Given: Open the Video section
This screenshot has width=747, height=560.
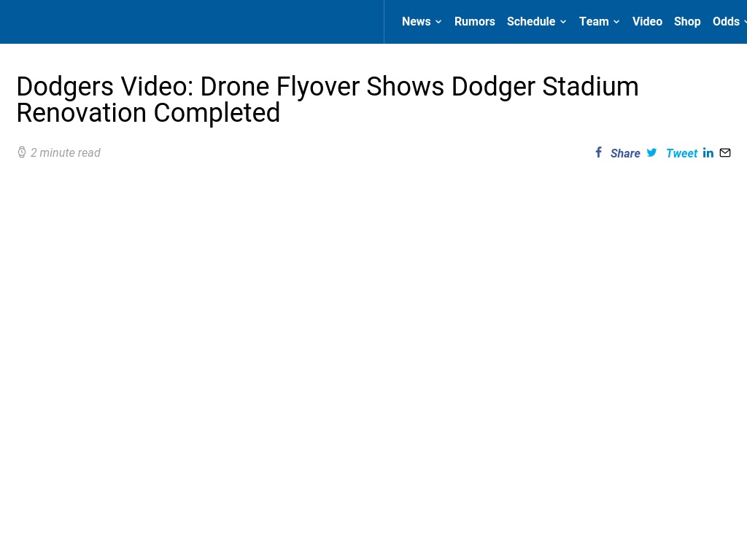Looking at the screenshot, I should [648, 21].
